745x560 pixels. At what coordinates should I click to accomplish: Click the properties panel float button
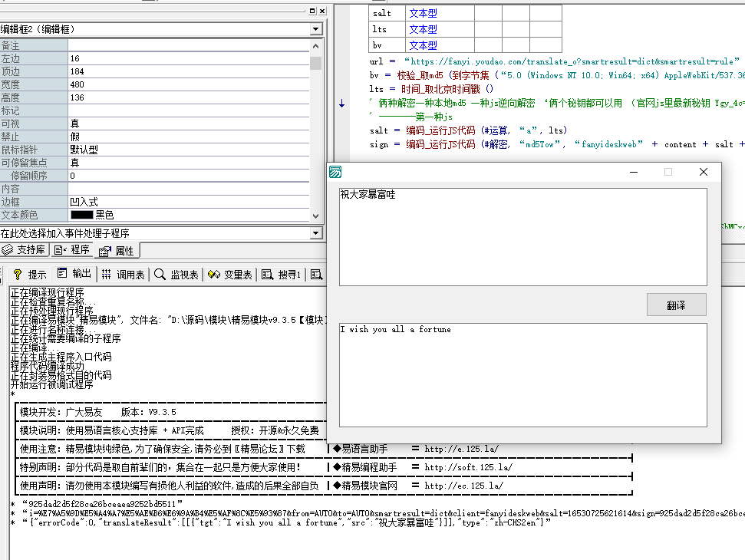[x=312, y=11]
